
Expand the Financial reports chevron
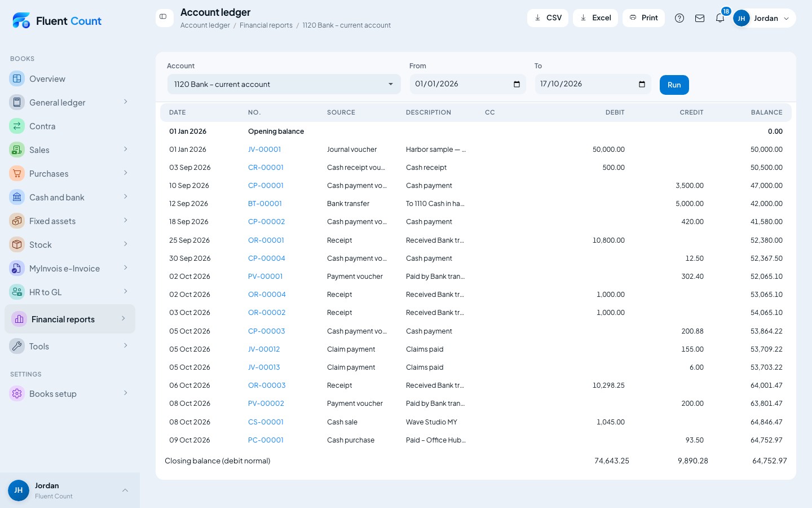123,318
